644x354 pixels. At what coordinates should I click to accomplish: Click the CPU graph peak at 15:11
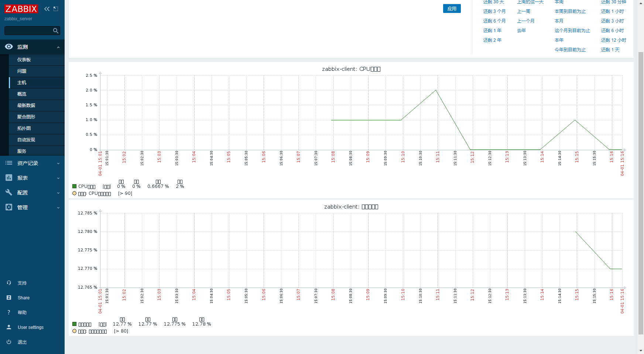436,90
